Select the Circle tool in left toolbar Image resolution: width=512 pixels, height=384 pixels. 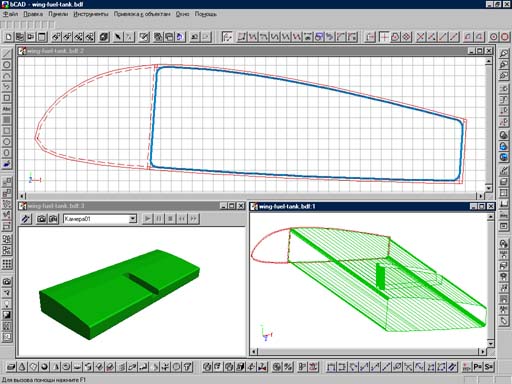(7, 65)
